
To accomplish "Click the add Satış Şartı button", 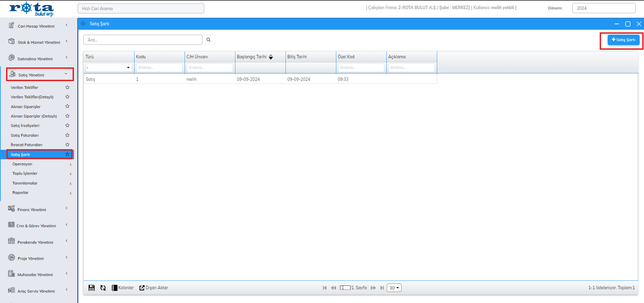I will (623, 40).
